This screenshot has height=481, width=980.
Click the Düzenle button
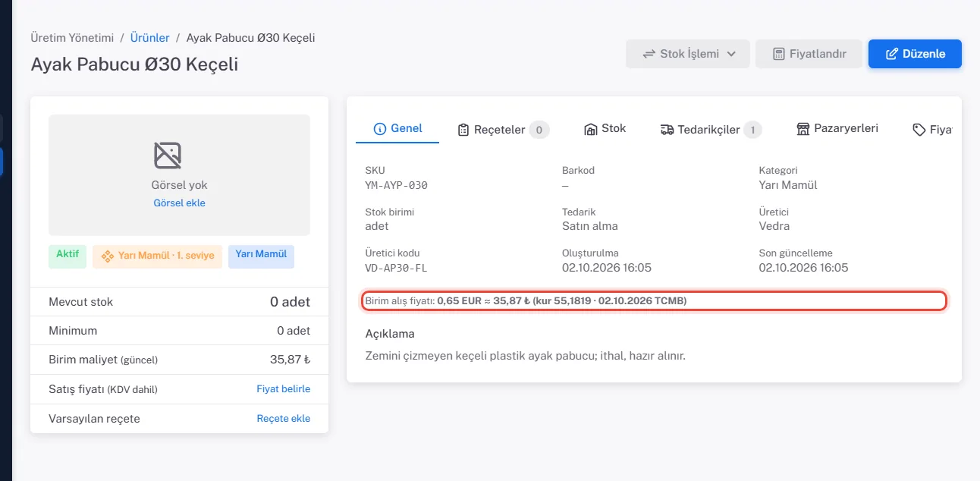(x=915, y=54)
